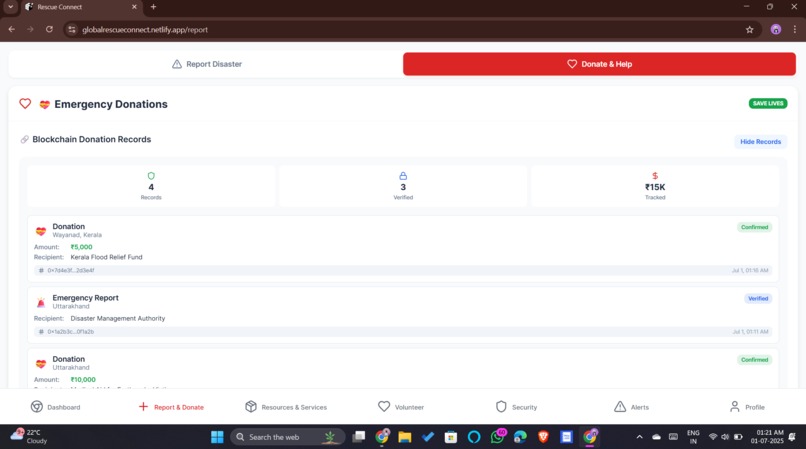Open Microsoft Store from the taskbar
This screenshot has height=449, width=806.
[x=451, y=437]
